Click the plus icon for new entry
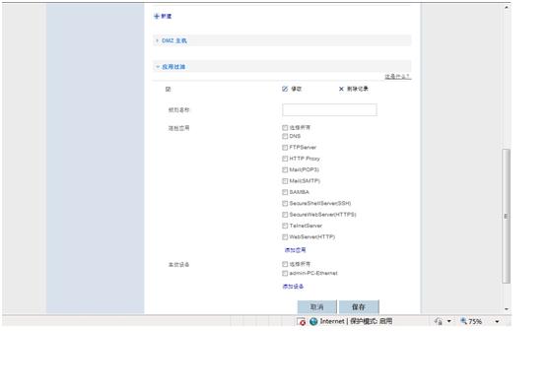Viewport: 550px width, 392px height. [157, 16]
